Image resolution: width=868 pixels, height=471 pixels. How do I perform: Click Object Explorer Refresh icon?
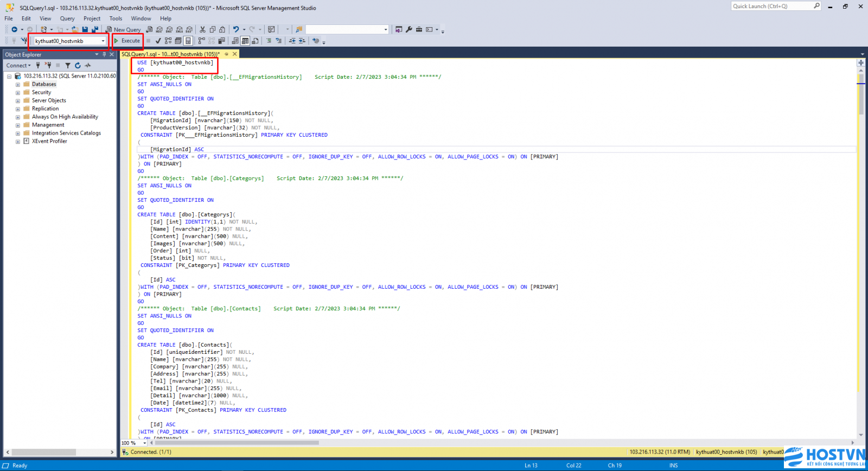[x=78, y=66]
